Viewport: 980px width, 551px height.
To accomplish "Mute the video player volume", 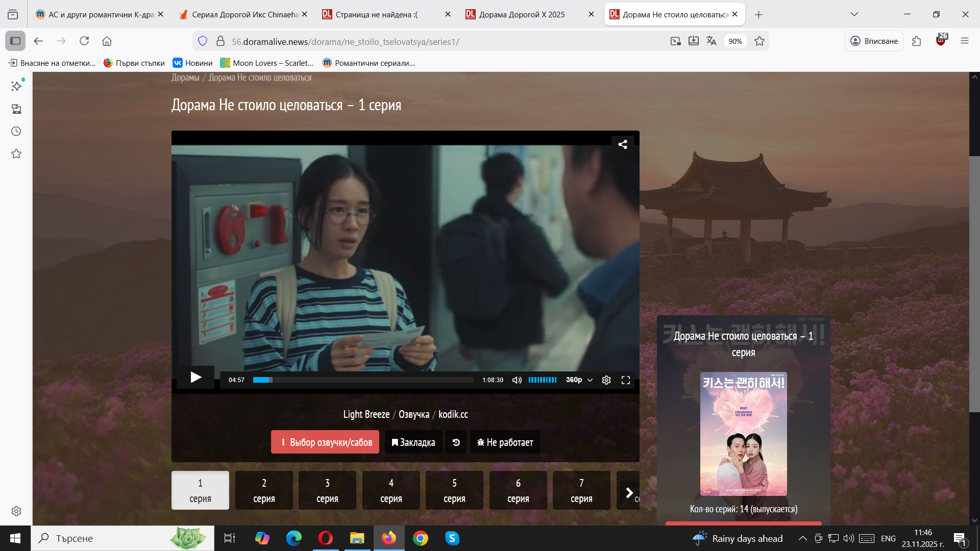I will tap(517, 380).
